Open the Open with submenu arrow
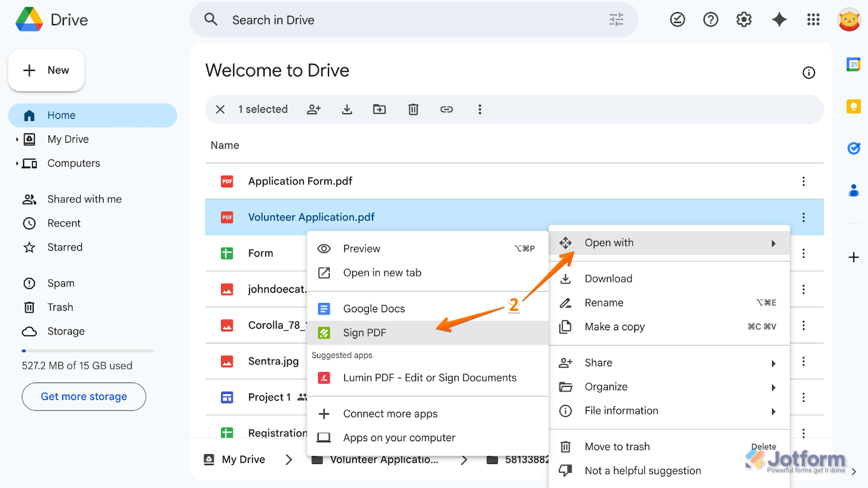Image resolution: width=868 pixels, height=488 pixels. [x=773, y=243]
